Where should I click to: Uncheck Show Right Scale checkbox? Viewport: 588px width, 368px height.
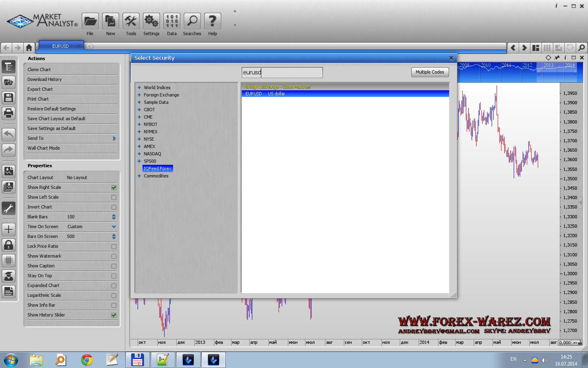click(x=114, y=188)
